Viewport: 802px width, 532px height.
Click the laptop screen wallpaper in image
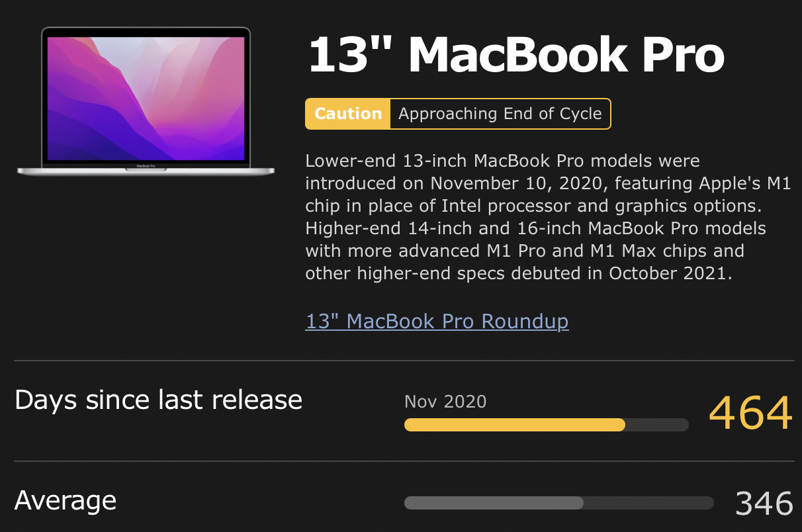coord(146,98)
